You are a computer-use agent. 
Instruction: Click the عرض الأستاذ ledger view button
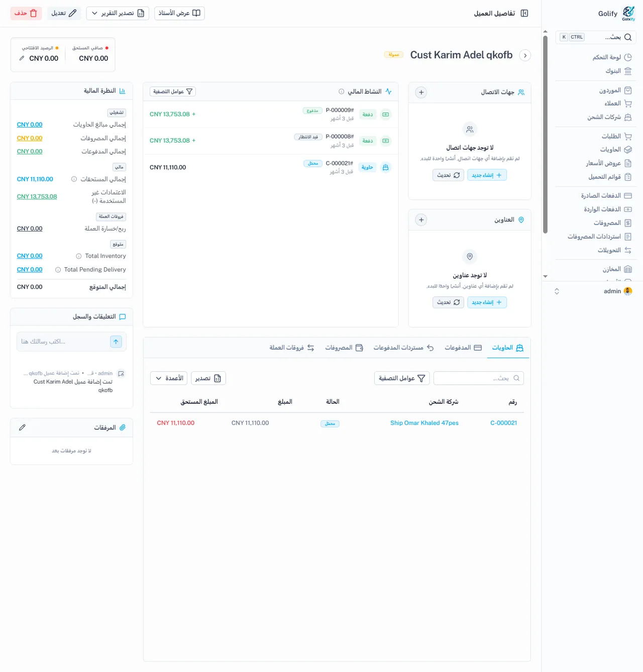click(x=179, y=13)
